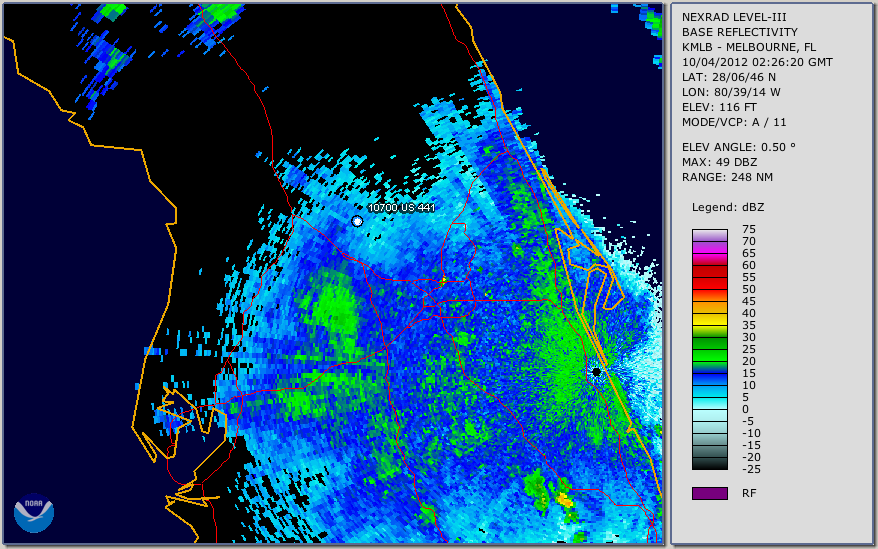The height and width of the screenshot is (549, 878).
Task: Click the black radar site dot
Action: coord(596,372)
